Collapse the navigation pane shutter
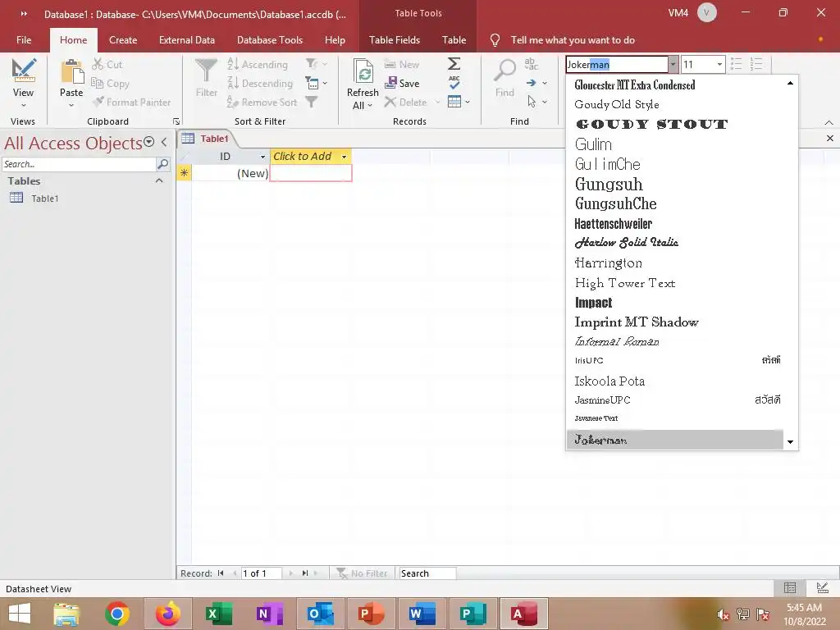The image size is (840, 630). tap(164, 142)
